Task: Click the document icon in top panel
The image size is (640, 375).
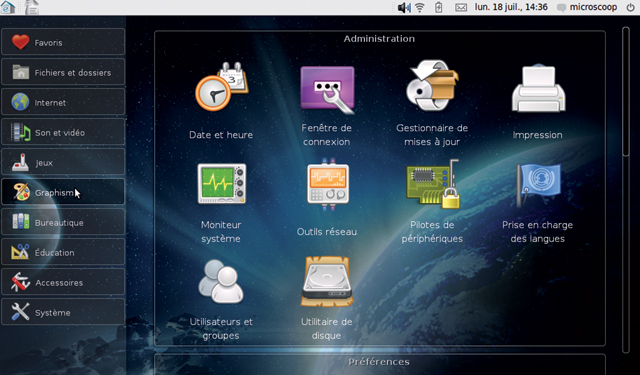Action: 32,7
